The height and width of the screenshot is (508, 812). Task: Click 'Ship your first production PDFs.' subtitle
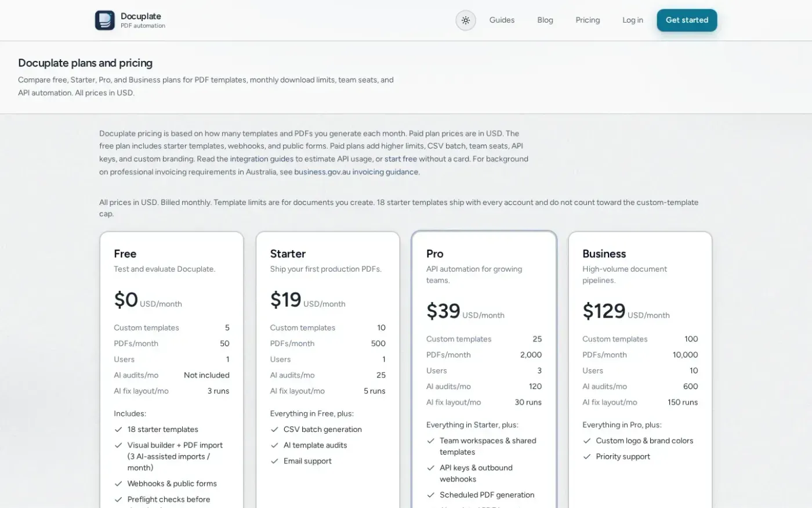pyautogui.click(x=325, y=269)
